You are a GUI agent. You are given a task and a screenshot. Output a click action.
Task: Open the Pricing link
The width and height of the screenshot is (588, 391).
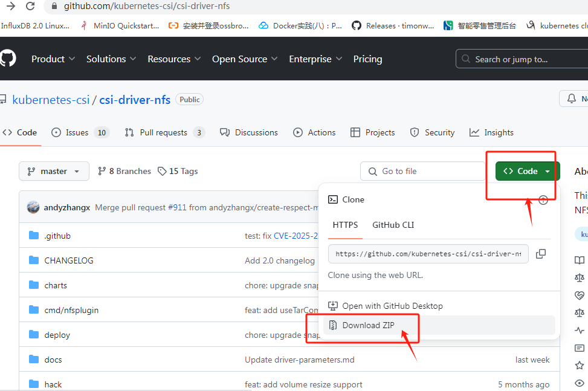367,59
